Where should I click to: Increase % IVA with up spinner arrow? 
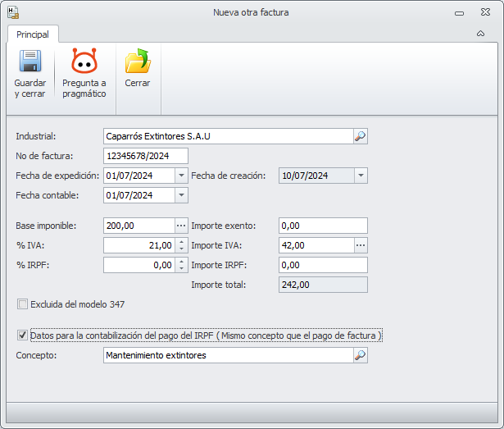pos(182,242)
